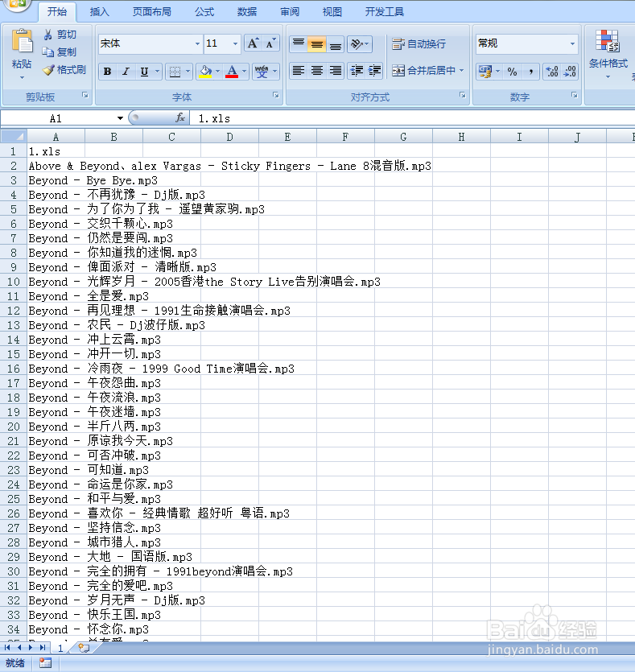Open the fill color dropdown arrow

[x=217, y=72]
